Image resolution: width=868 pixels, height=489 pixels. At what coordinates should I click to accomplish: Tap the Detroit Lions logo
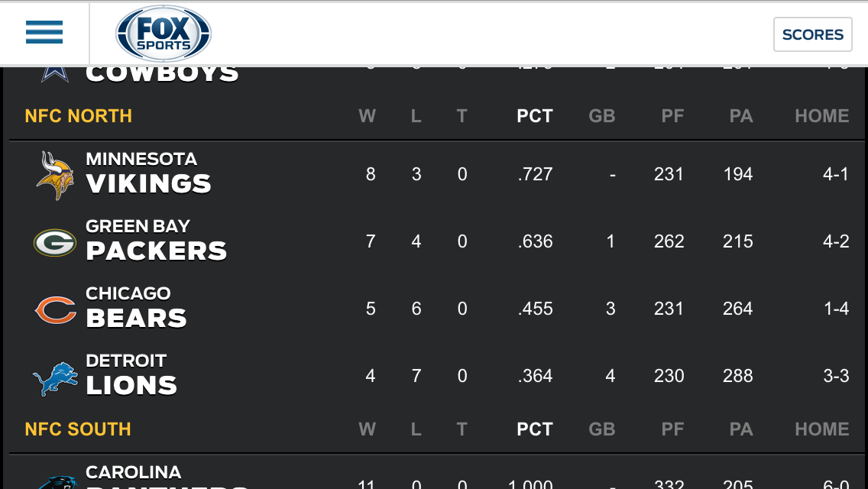tap(55, 379)
